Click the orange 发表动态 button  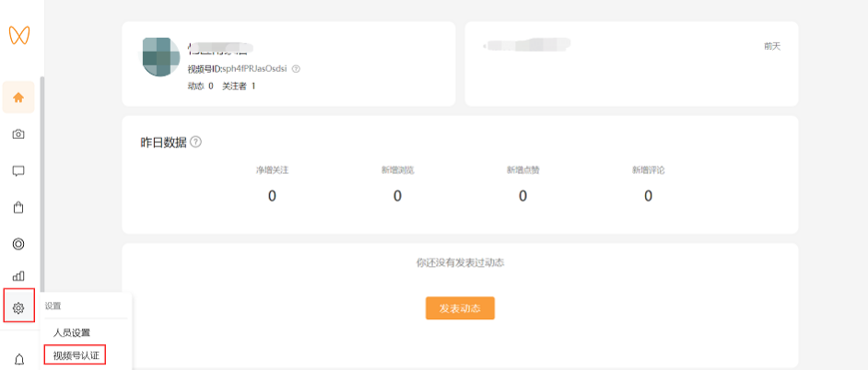click(x=460, y=308)
